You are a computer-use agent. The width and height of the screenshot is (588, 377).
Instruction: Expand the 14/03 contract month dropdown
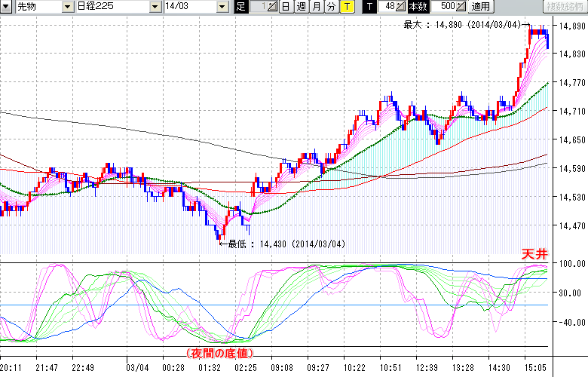pos(221,7)
